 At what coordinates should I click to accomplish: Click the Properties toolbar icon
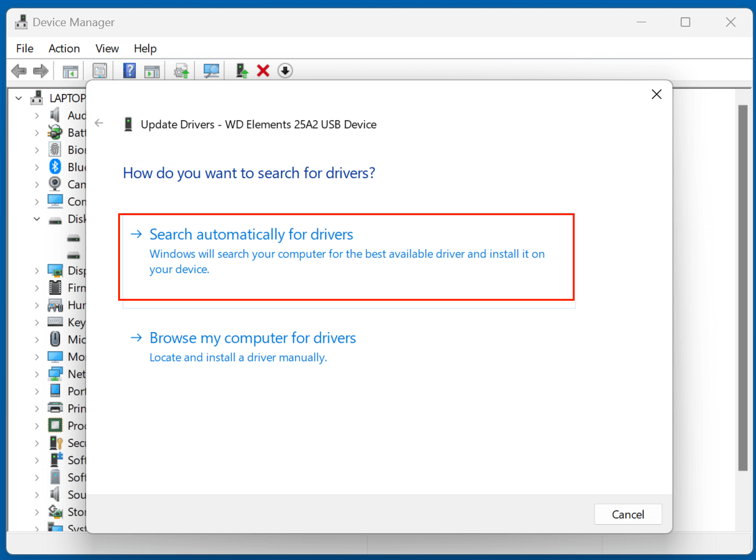(x=100, y=70)
